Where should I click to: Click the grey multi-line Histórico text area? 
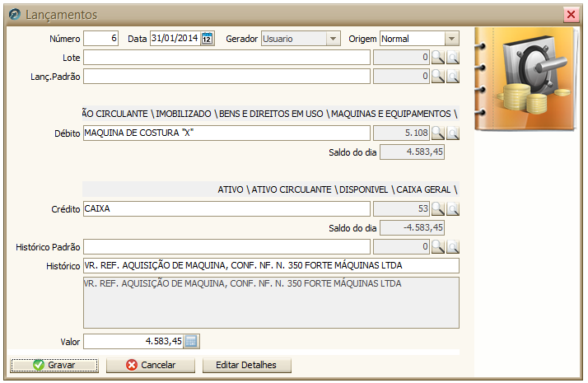pyautogui.click(x=271, y=303)
